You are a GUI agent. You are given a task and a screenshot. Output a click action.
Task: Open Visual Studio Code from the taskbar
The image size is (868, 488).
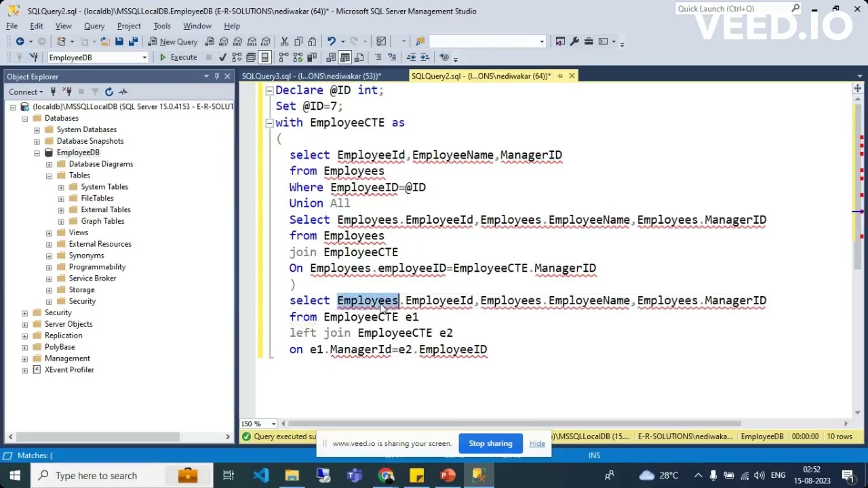(x=261, y=475)
